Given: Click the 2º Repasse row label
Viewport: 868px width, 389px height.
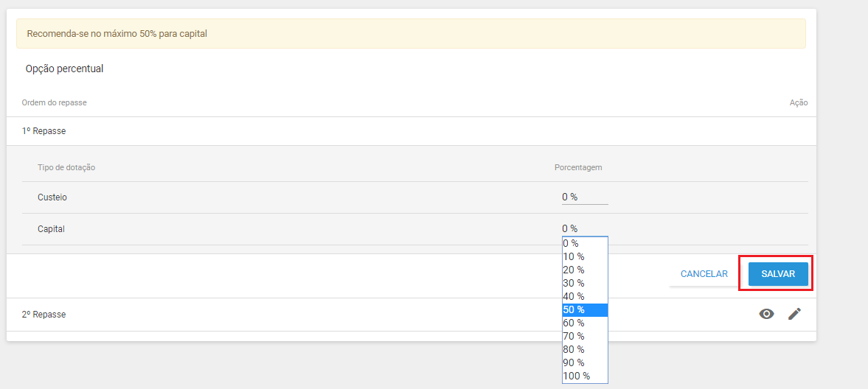Looking at the screenshot, I should click(44, 315).
